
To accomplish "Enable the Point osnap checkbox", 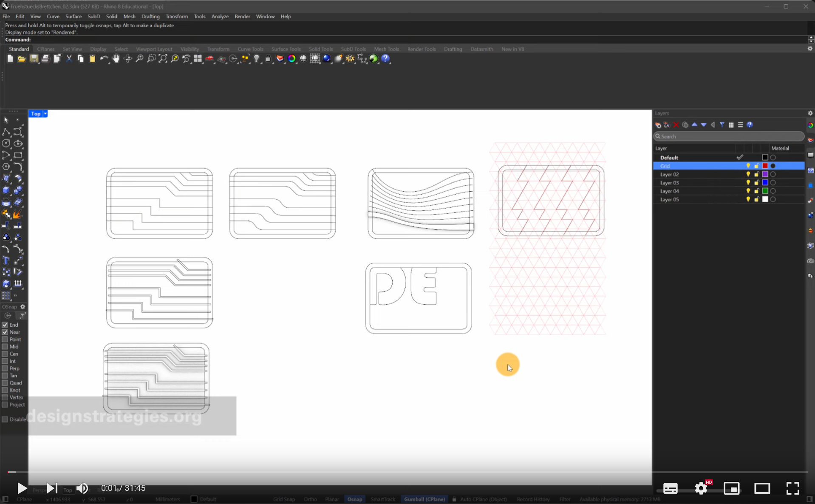I will pos(5,339).
